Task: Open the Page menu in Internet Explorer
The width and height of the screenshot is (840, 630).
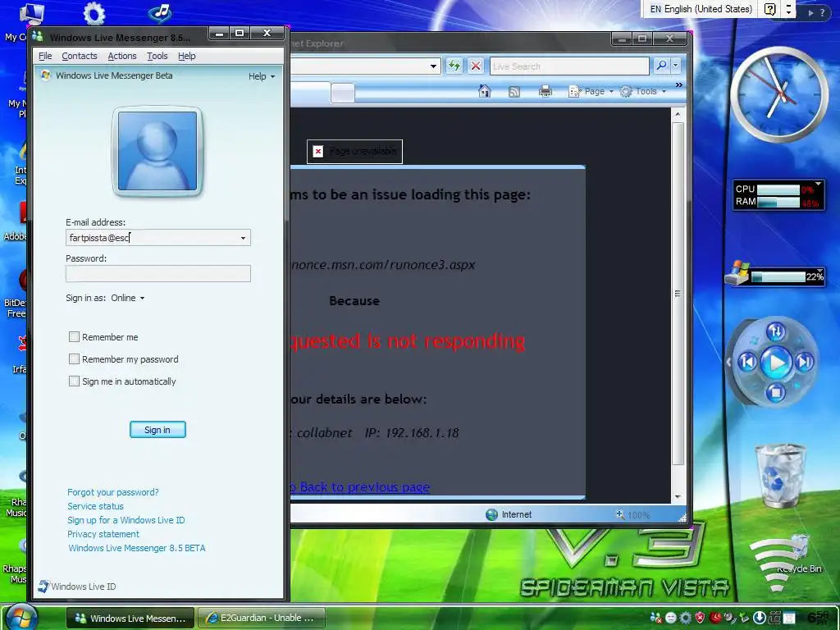Action: [591, 92]
